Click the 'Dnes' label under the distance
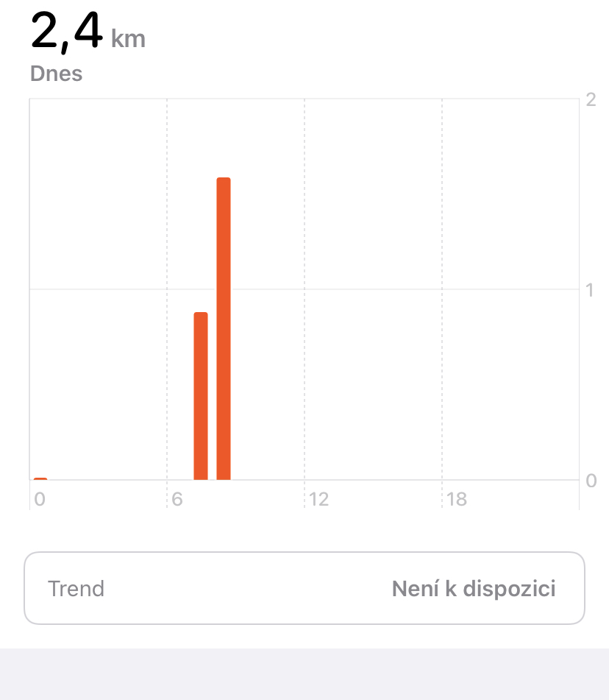 56,74
